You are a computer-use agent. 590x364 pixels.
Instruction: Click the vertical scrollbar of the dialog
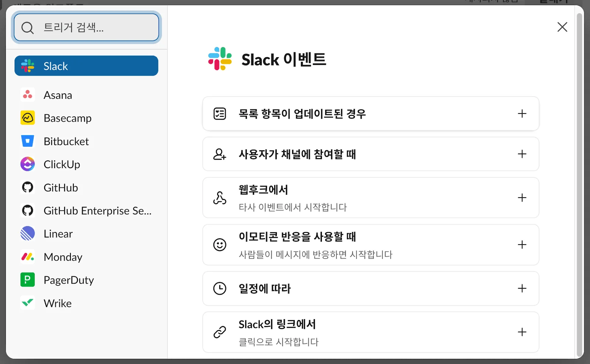(x=580, y=184)
